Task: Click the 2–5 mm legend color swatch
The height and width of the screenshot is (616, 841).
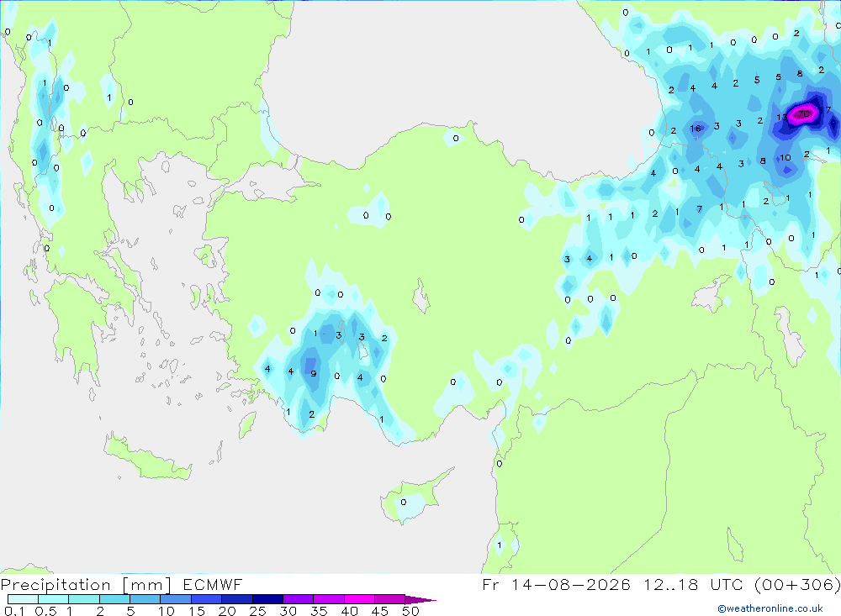Action: coord(114,599)
